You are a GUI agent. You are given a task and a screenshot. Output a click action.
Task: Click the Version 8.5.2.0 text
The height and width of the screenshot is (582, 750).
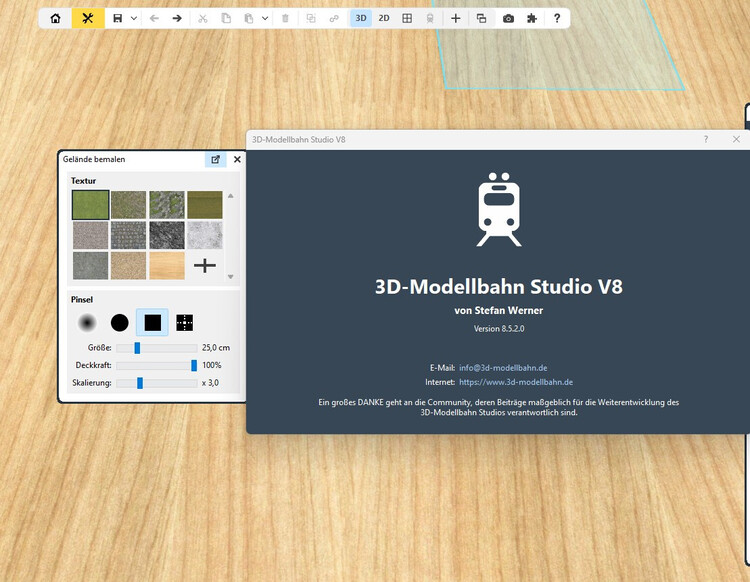[499, 329]
